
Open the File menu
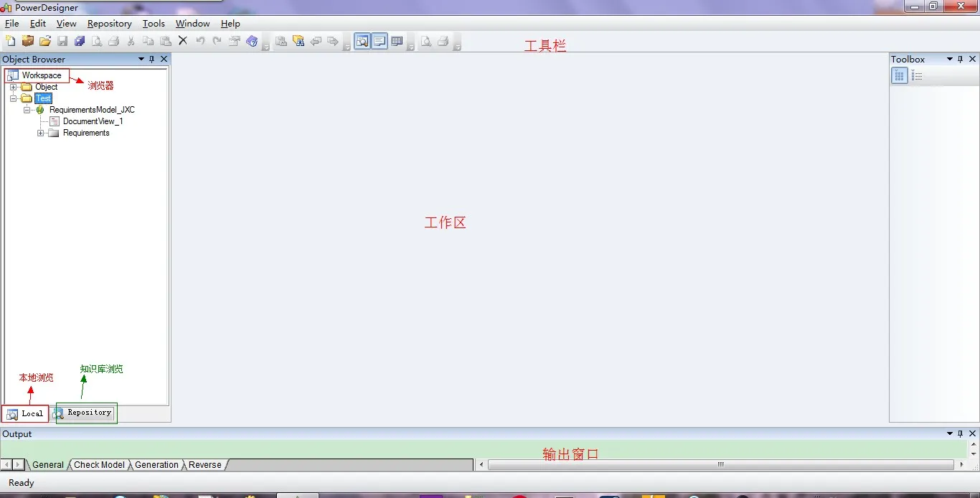(12, 24)
